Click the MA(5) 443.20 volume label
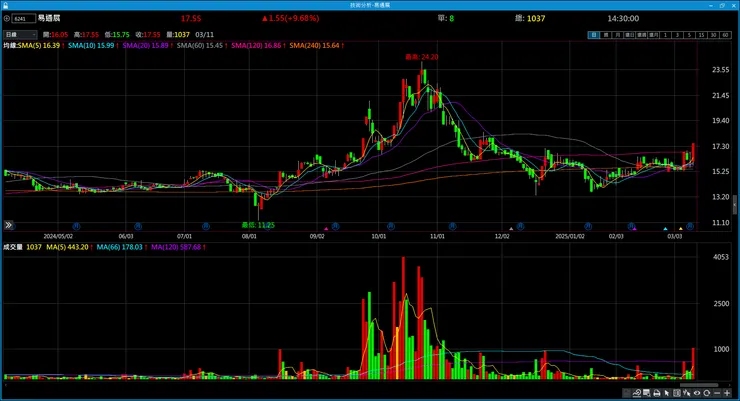Viewport: 740px width, 401px height. coord(67,247)
